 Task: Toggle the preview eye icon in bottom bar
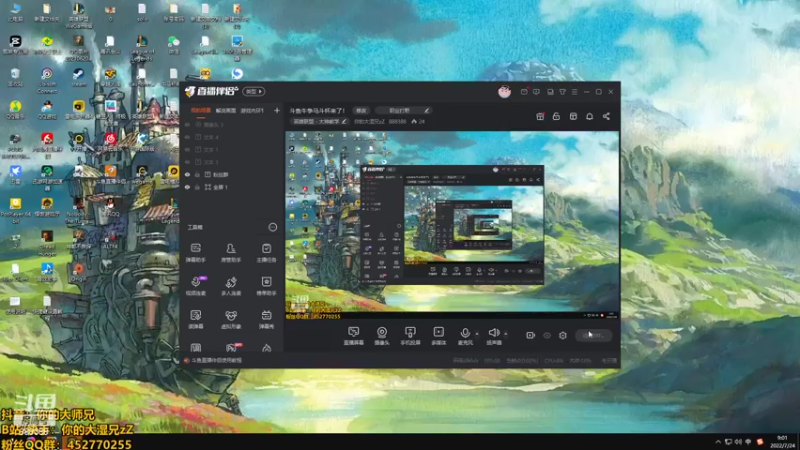[547, 335]
